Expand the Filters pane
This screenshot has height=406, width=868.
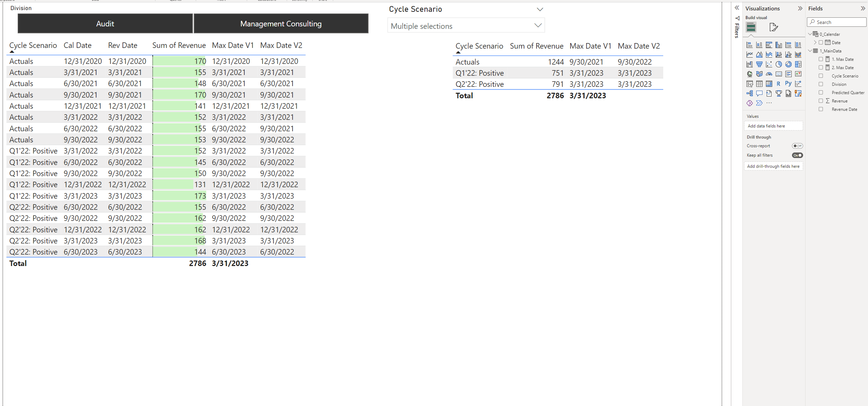737,8
